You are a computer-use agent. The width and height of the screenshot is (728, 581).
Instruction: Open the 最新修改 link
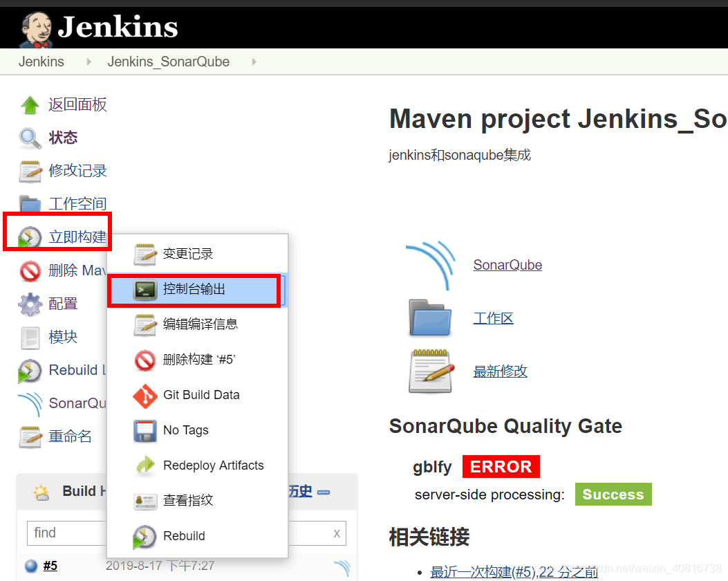(x=501, y=371)
